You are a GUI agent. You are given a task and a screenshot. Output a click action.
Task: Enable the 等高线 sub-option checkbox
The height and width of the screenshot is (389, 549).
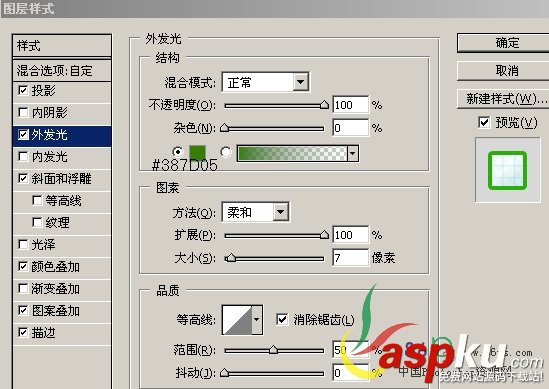pyautogui.click(x=37, y=201)
